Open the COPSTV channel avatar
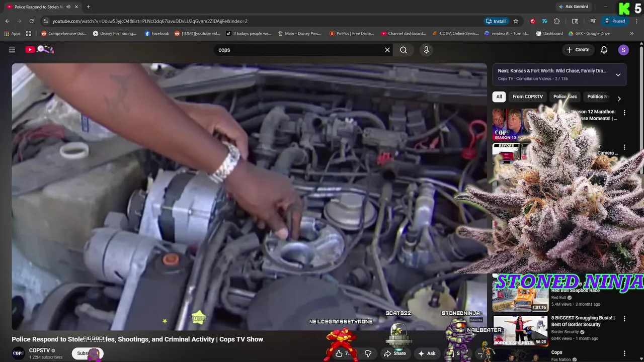The image size is (644, 362). click(18, 353)
